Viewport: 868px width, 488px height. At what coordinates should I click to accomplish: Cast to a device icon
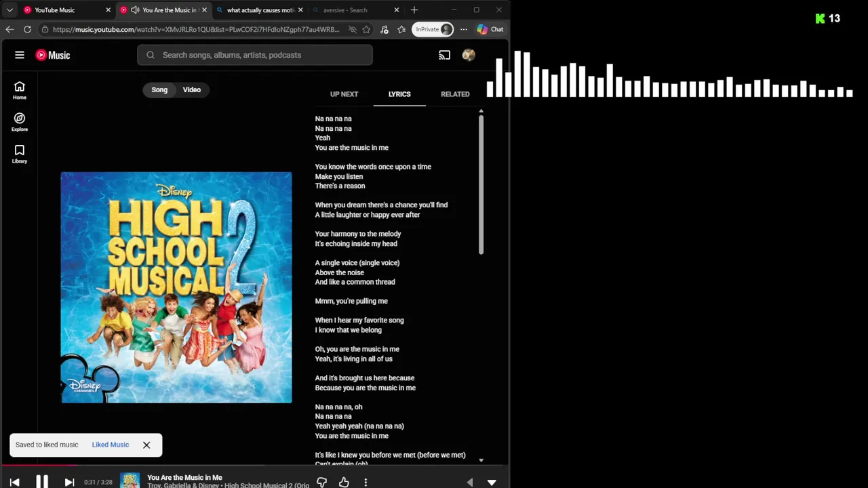[445, 55]
